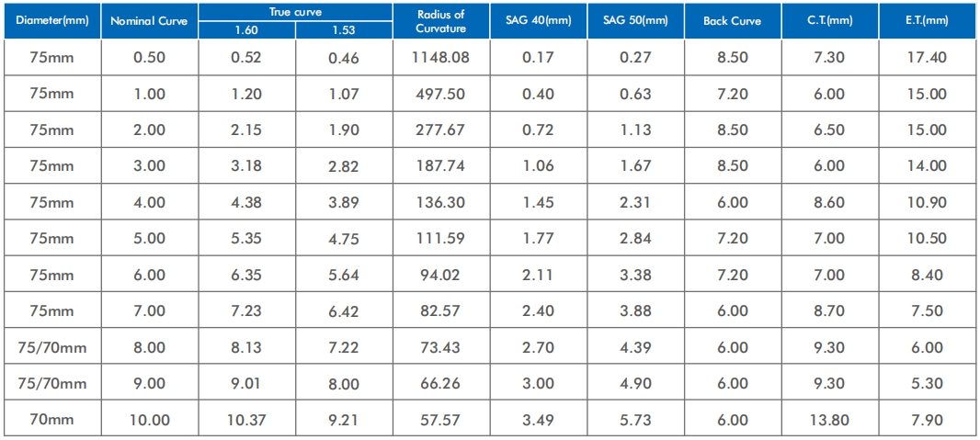This screenshot has width=980, height=440.
Task: Select the 1.53 sub-column header
Action: (343, 29)
